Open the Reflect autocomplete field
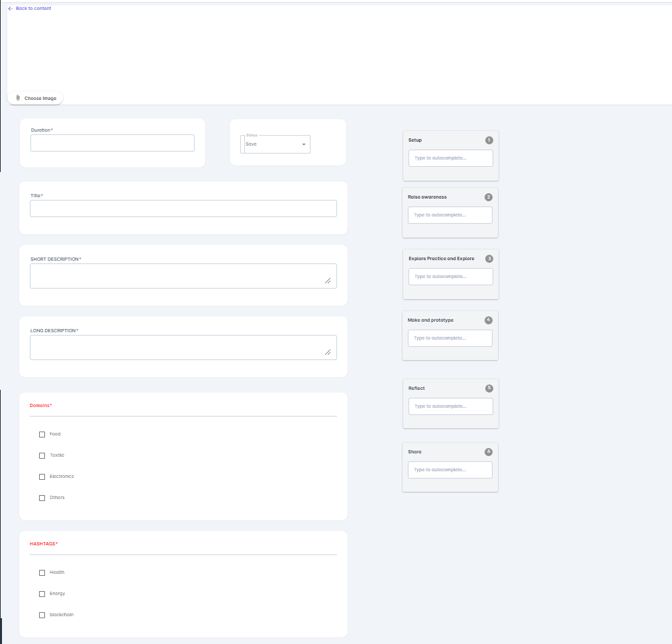The height and width of the screenshot is (644, 672). pyautogui.click(x=450, y=406)
